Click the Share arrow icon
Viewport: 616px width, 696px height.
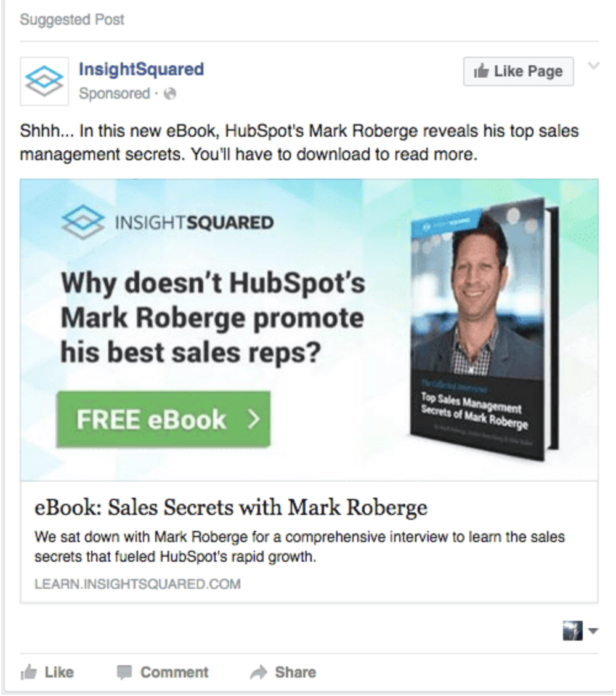pyautogui.click(x=258, y=673)
